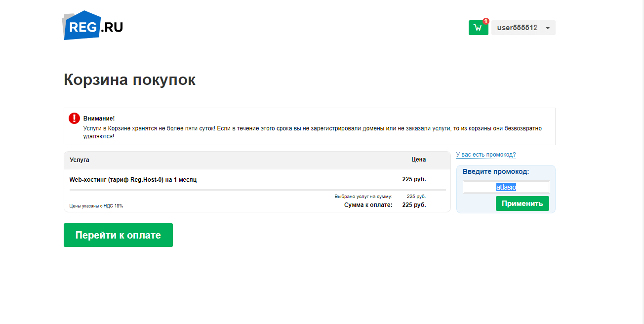
Task: Proceed with the "Перейти к оплате" button
Action: pyautogui.click(x=118, y=235)
